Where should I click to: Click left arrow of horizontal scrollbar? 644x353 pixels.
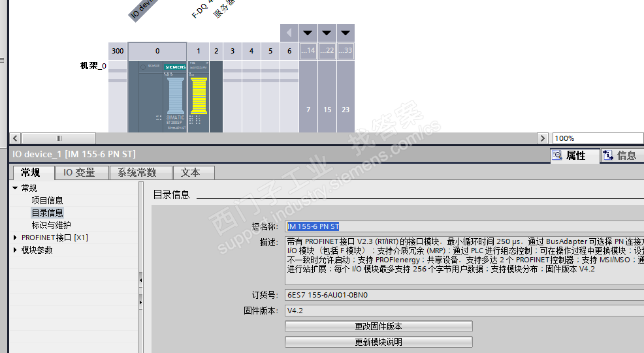[x=15, y=138]
